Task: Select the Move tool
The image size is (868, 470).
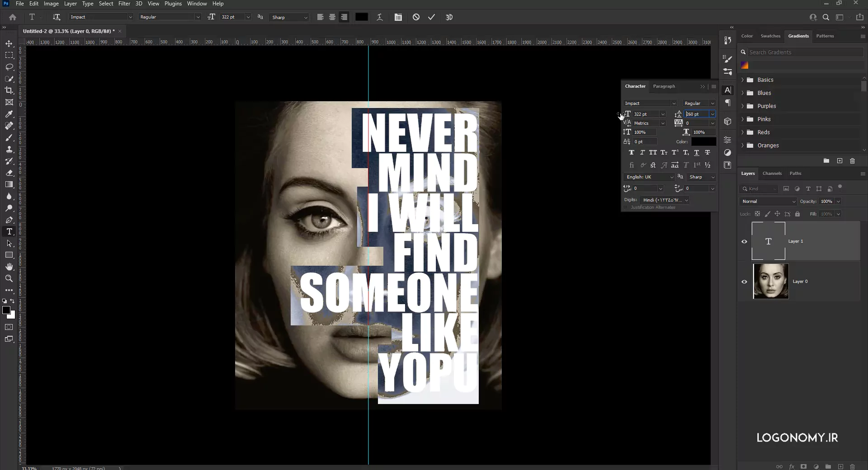Action: (9, 43)
